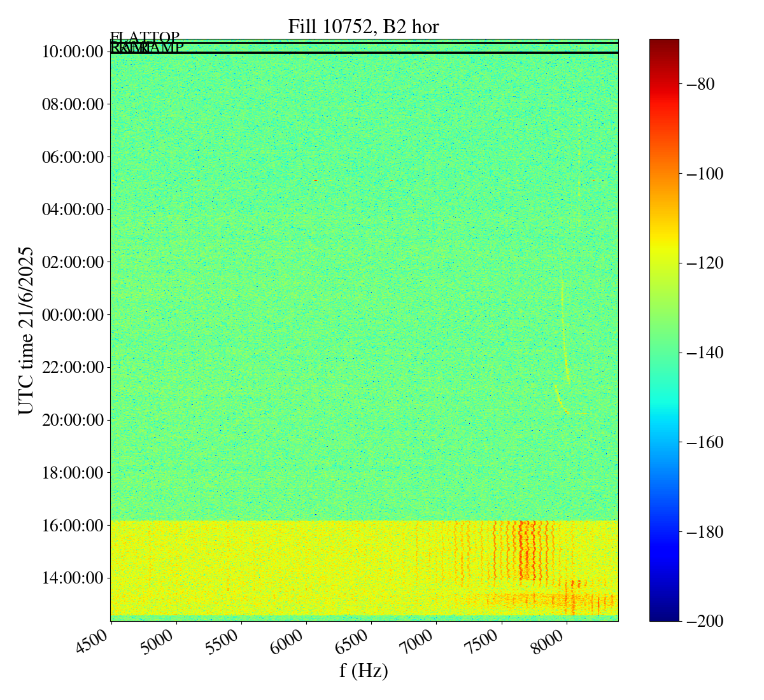Image resolution: width=764 pixels, height=700 pixels.
Task: Click the "f (Hz)" x-axis label
Action: coord(364,670)
